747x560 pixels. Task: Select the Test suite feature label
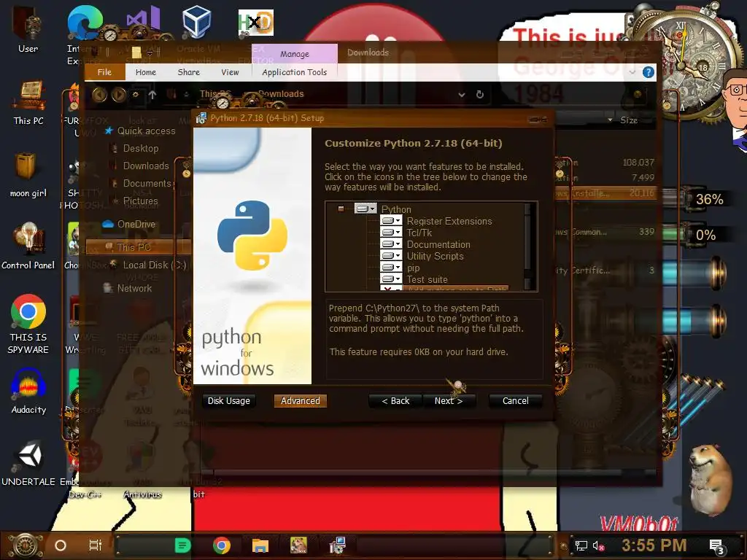427,279
